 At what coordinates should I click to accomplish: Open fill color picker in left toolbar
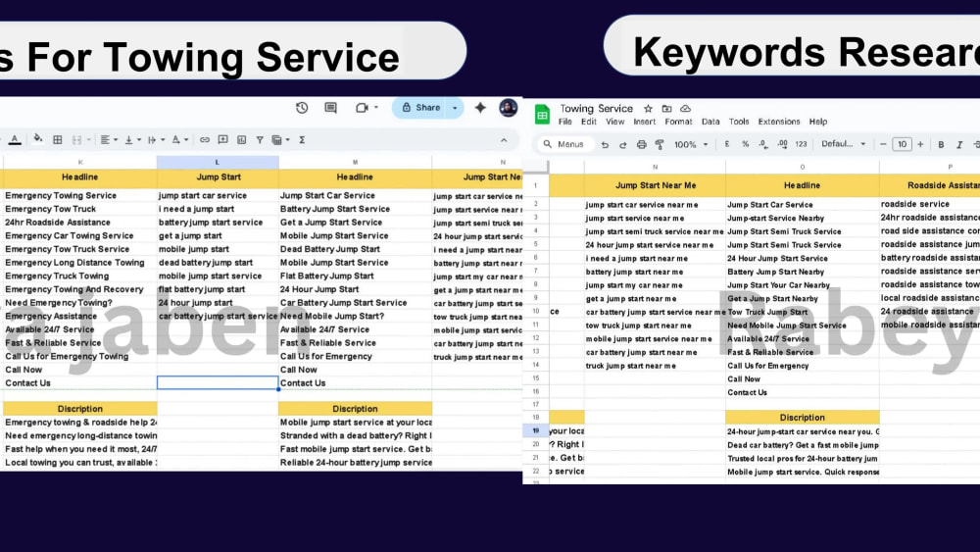tap(38, 139)
